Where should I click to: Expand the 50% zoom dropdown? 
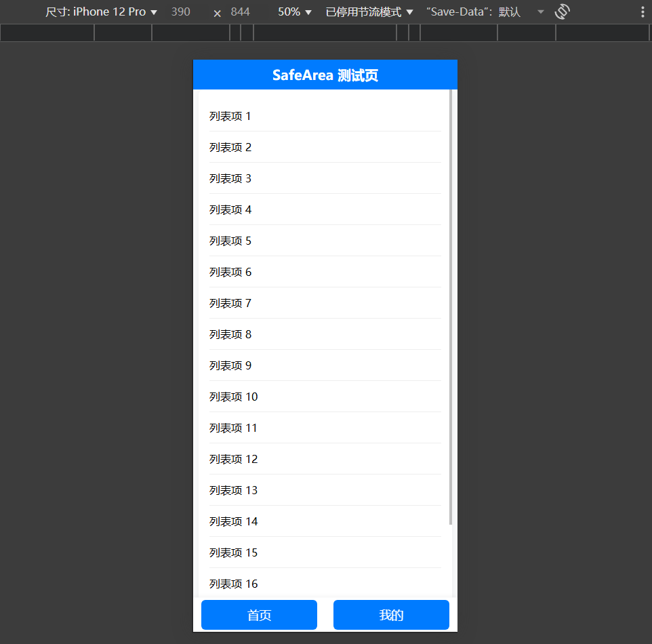pyautogui.click(x=295, y=12)
